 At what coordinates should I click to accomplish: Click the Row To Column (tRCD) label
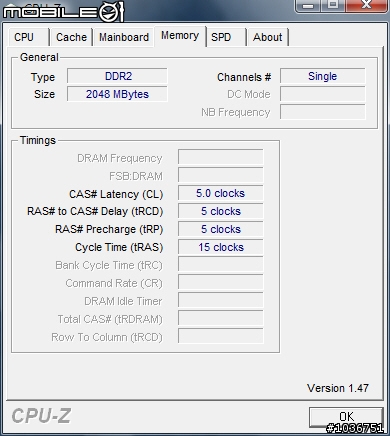(x=107, y=338)
